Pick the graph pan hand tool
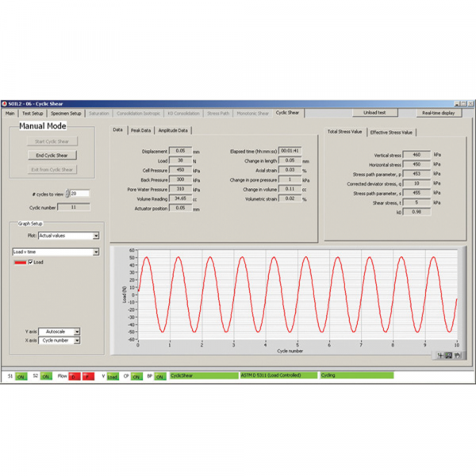The image size is (476, 476). (457, 355)
